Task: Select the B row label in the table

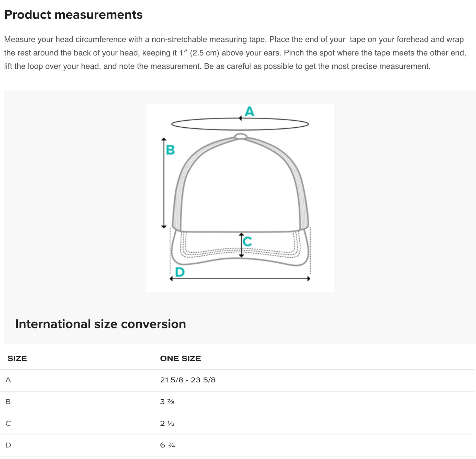Action: 8,402
